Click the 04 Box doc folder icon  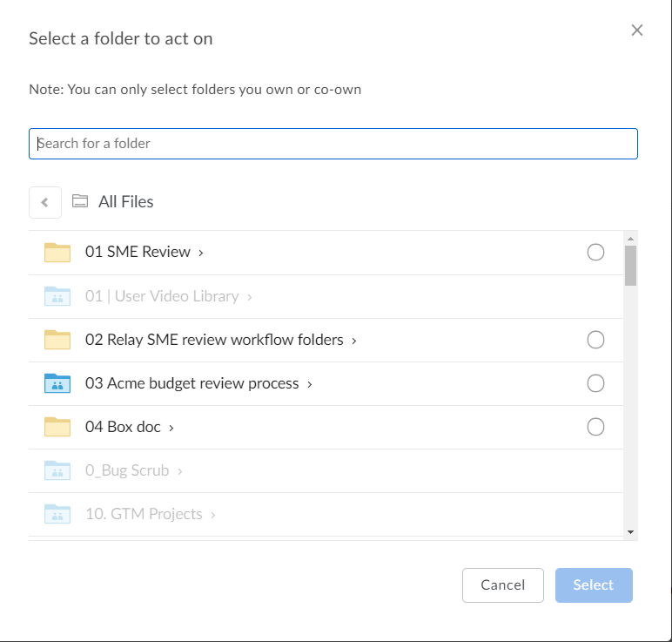click(57, 427)
